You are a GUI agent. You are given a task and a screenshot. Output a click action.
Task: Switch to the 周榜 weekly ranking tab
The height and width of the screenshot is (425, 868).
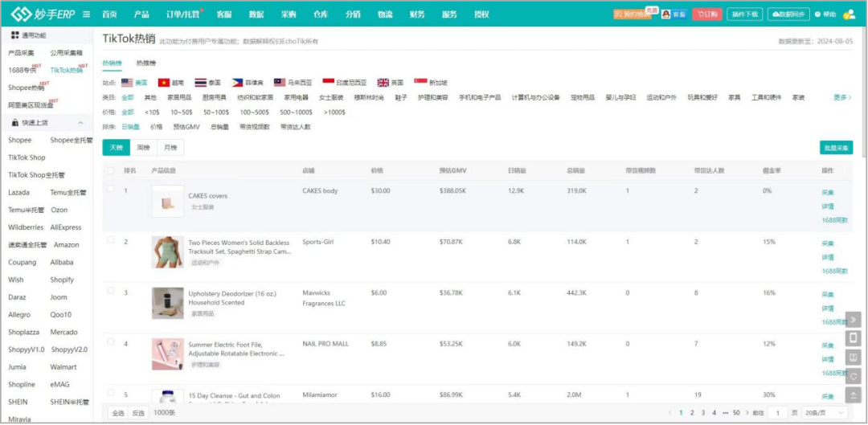coord(143,148)
